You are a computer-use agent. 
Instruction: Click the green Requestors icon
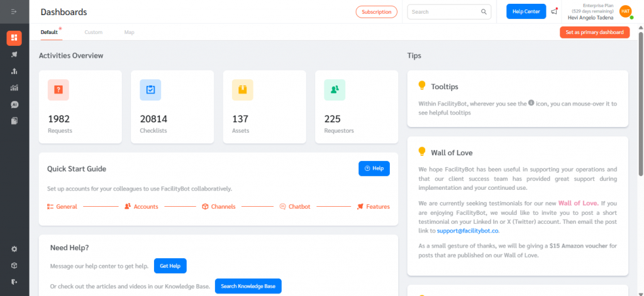[334, 90]
